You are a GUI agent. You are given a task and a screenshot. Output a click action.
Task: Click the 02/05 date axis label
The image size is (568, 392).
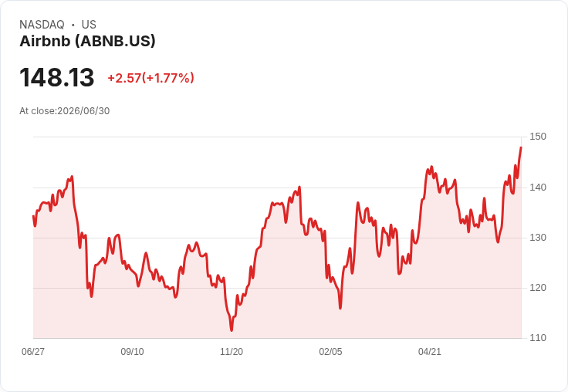coord(330,351)
